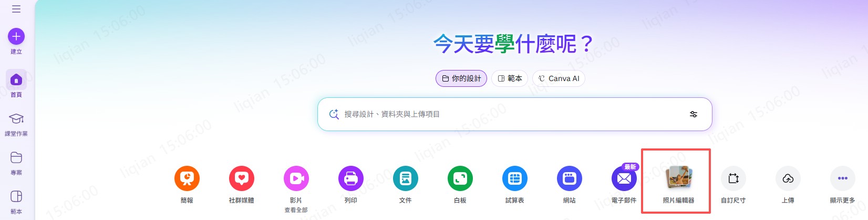
Task: Select the 影片 video icon
Action: (x=296, y=179)
